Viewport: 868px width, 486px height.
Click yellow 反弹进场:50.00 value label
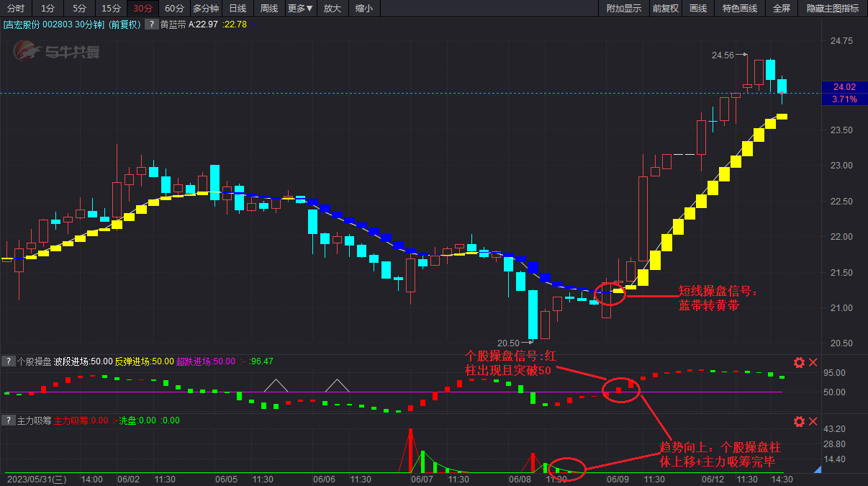tap(144, 361)
